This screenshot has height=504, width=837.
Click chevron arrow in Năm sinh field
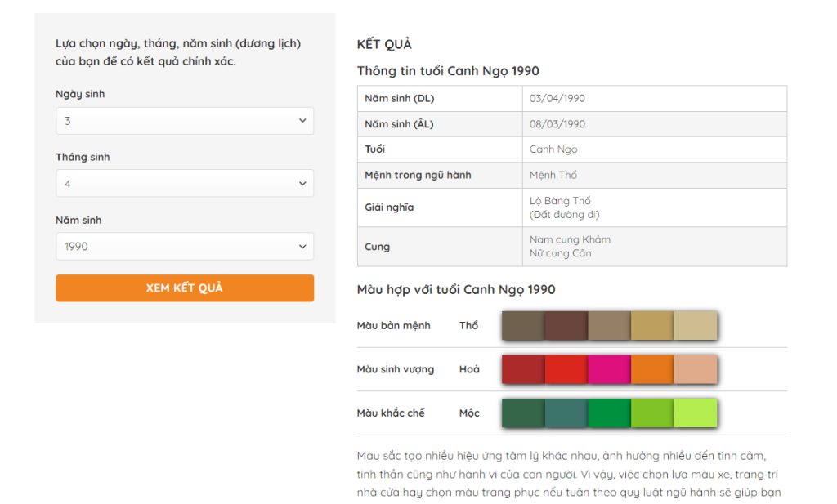point(302,246)
